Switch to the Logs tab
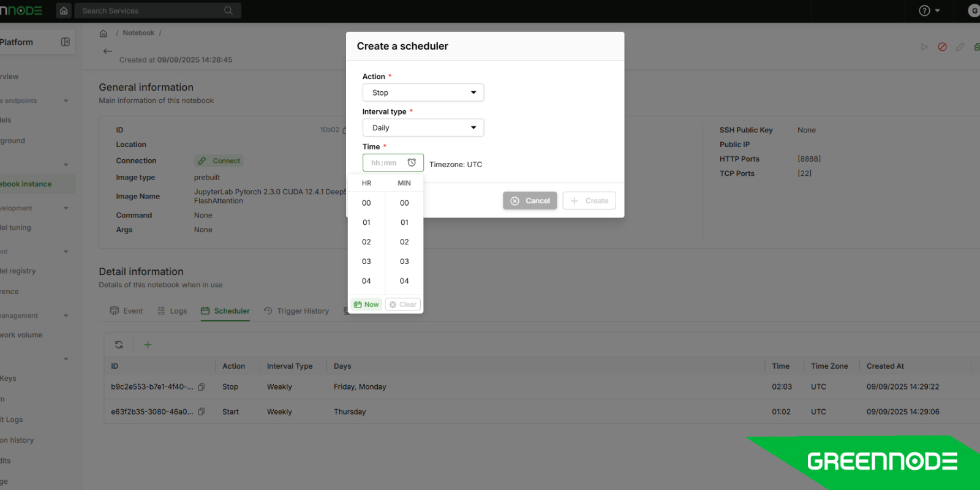 coord(172,311)
